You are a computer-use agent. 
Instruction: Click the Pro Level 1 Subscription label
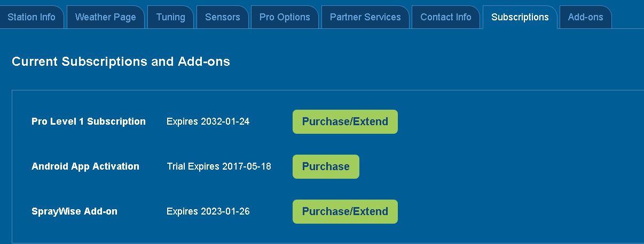tap(89, 121)
